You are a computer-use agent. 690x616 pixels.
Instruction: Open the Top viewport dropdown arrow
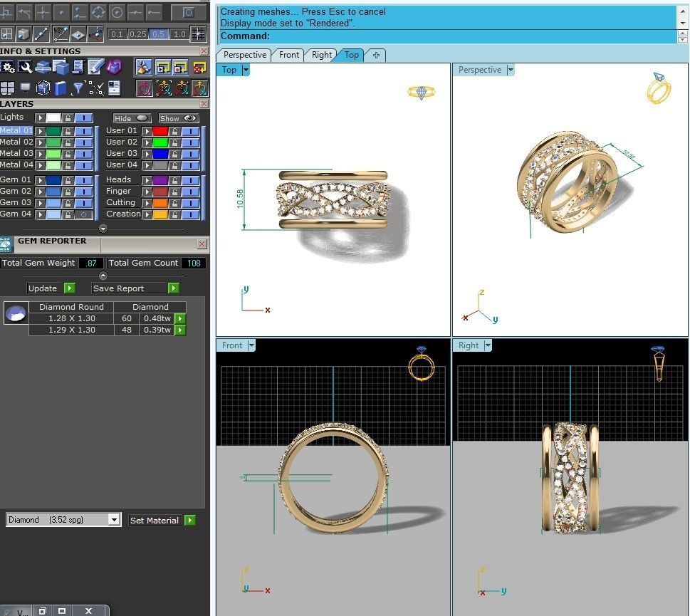[246, 70]
